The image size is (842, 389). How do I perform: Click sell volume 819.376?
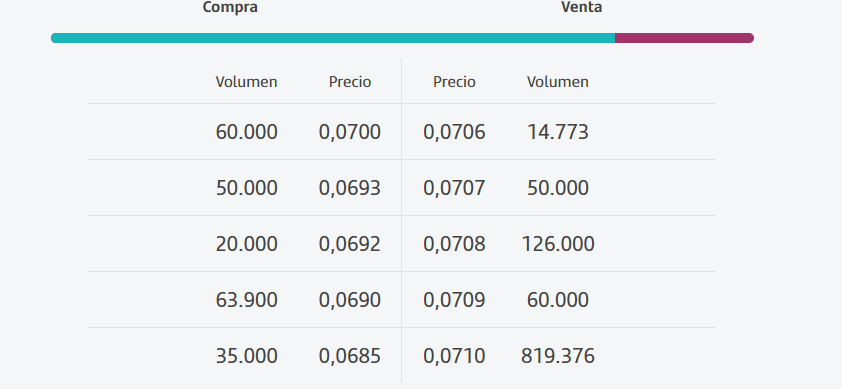coord(558,356)
